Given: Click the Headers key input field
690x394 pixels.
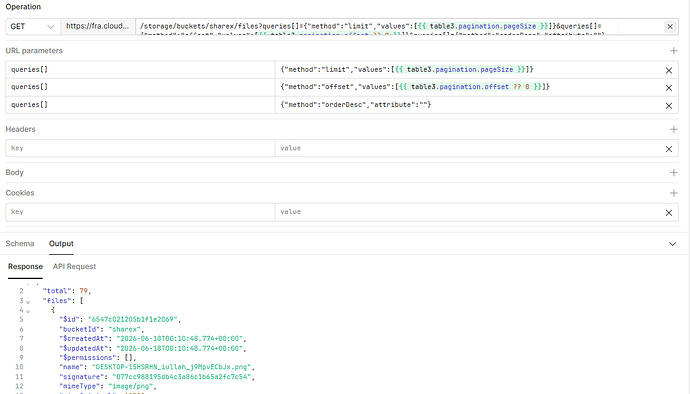Looking at the screenshot, I should pyautogui.click(x=140, y=148).
